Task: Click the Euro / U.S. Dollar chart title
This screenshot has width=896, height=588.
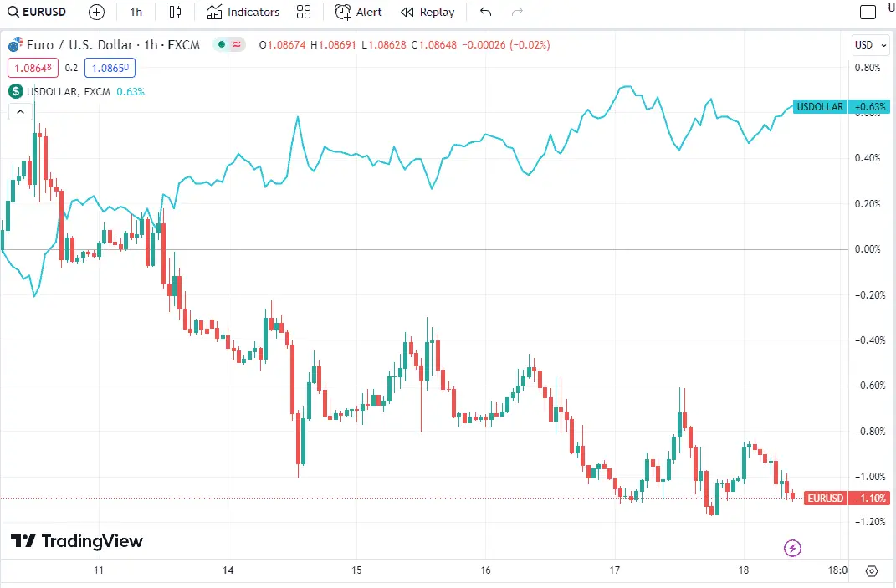Action: pyautogui.click(x=113, y=45)
